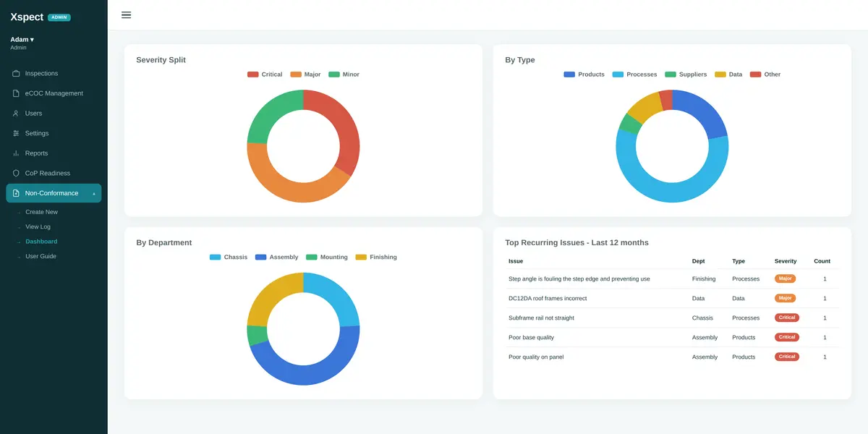Viewport: 868px width, 434px height.
Task: Toggle Finishing legend in By Department
Action: (x=376, y=258)
